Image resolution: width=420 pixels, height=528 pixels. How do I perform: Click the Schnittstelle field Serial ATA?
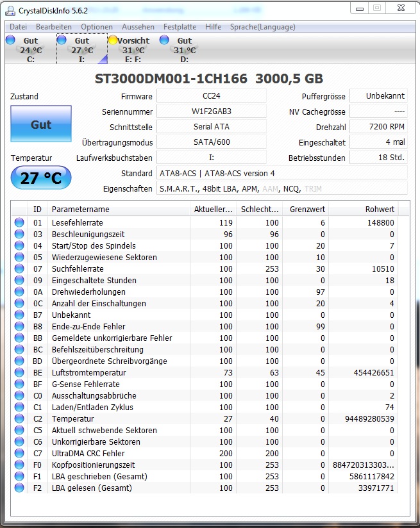(x=212, y=127)
